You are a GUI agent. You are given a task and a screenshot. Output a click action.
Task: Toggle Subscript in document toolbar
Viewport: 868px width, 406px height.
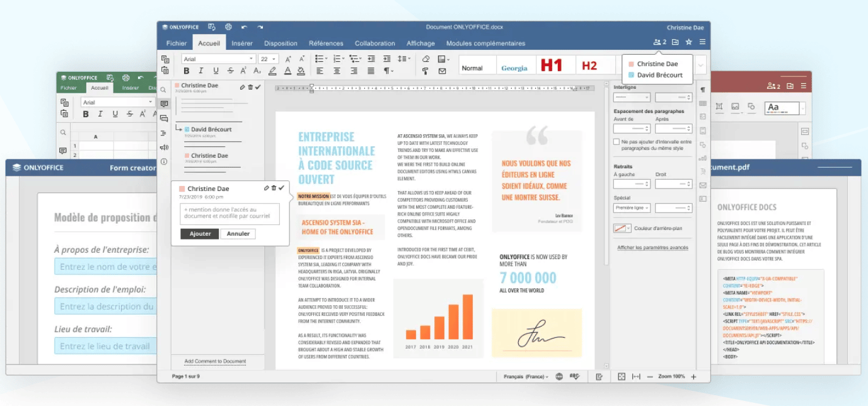[x=258, y=71]
